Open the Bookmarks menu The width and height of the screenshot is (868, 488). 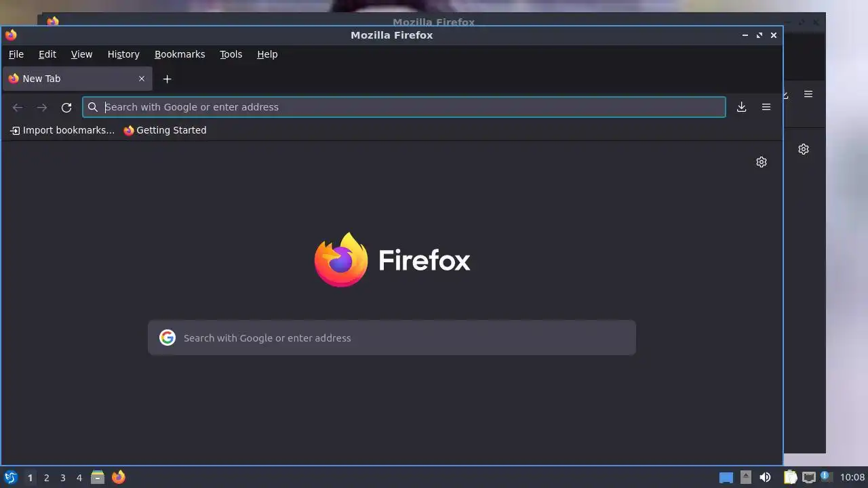(x=180, y=54)
